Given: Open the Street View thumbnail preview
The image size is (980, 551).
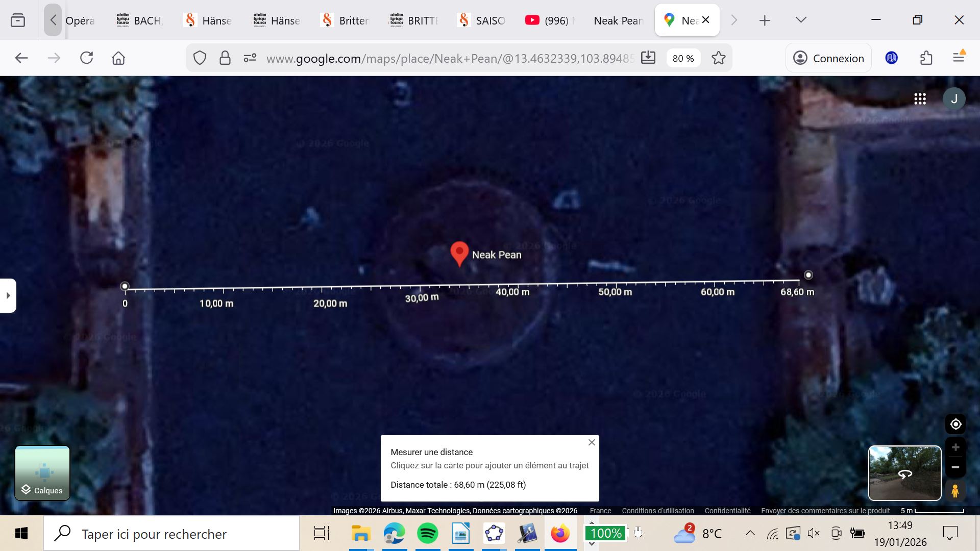Looking at the screenshot, I should pos(904,473).
